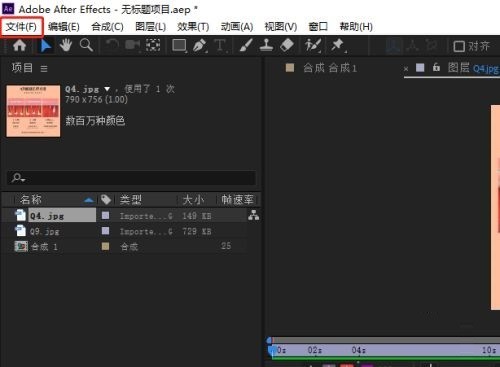
Task: Click the label color swatch of Q4.jpg
Action: point(105,215)
